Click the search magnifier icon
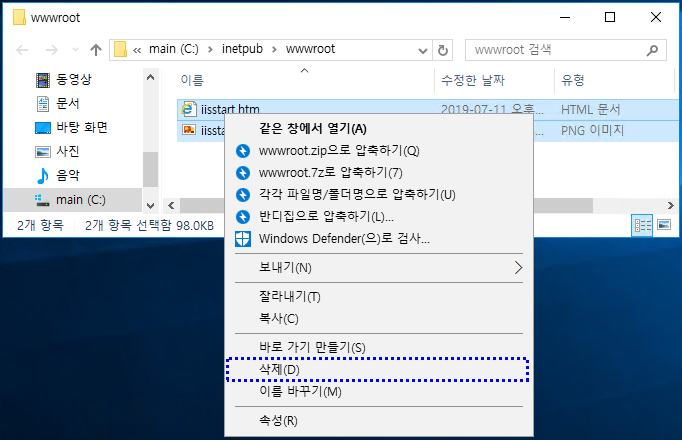682x440 pixels. point(652,50)
